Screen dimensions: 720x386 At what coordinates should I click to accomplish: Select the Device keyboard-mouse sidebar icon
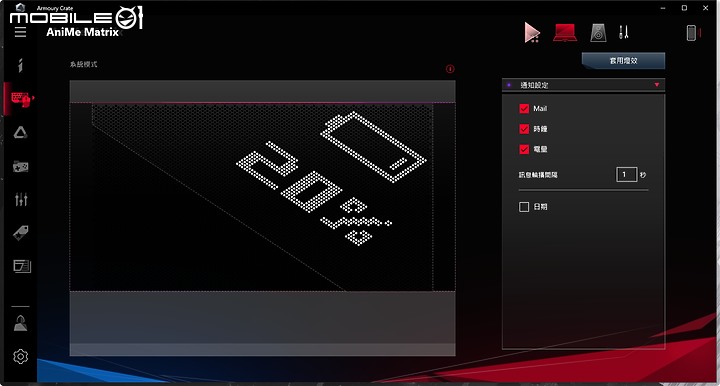21,99
